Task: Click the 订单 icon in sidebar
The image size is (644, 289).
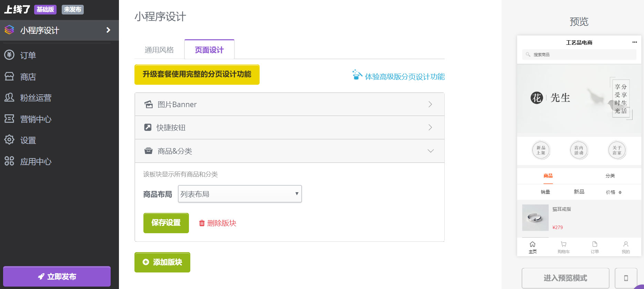Action: pos(9,55)
